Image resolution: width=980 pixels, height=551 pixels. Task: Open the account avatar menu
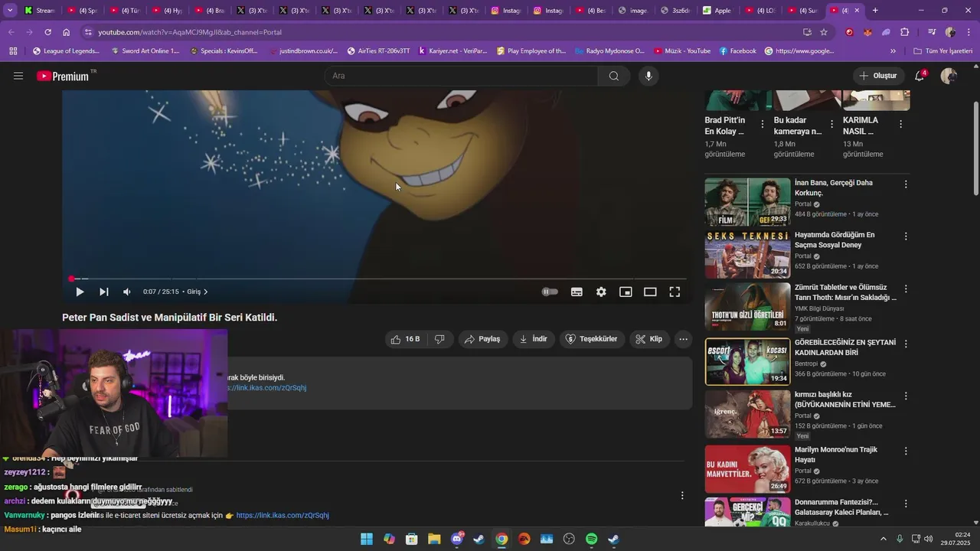point(949,76)
